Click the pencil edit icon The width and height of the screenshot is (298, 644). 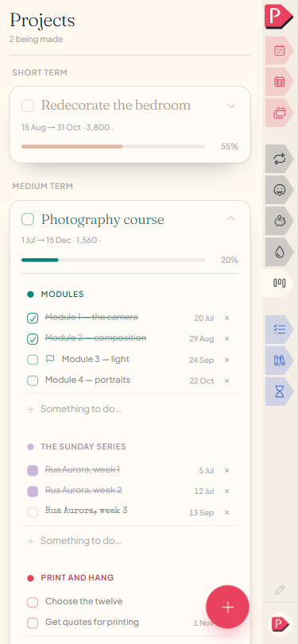(x=280, y=590)
